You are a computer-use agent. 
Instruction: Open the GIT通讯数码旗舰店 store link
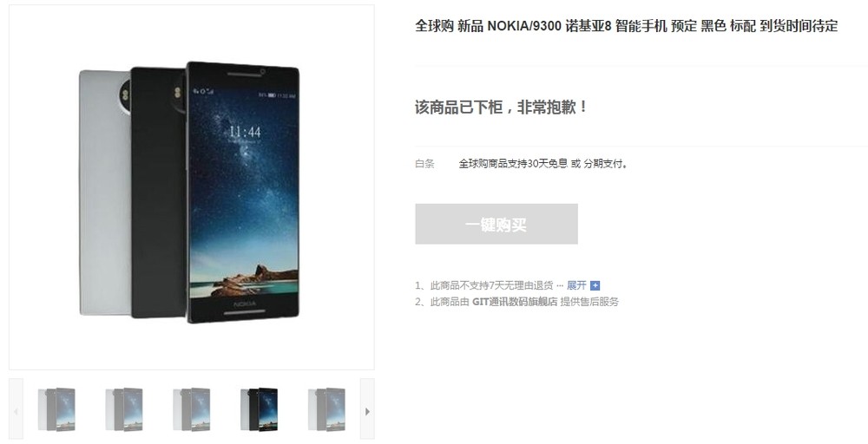[515, 302]
